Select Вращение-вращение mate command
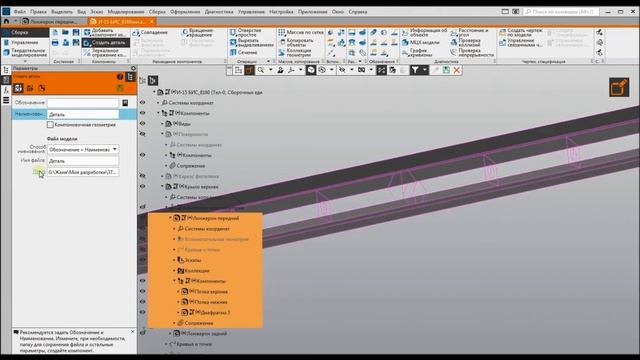640x360 pixels. pyautogui.click(x=199, y=32)
